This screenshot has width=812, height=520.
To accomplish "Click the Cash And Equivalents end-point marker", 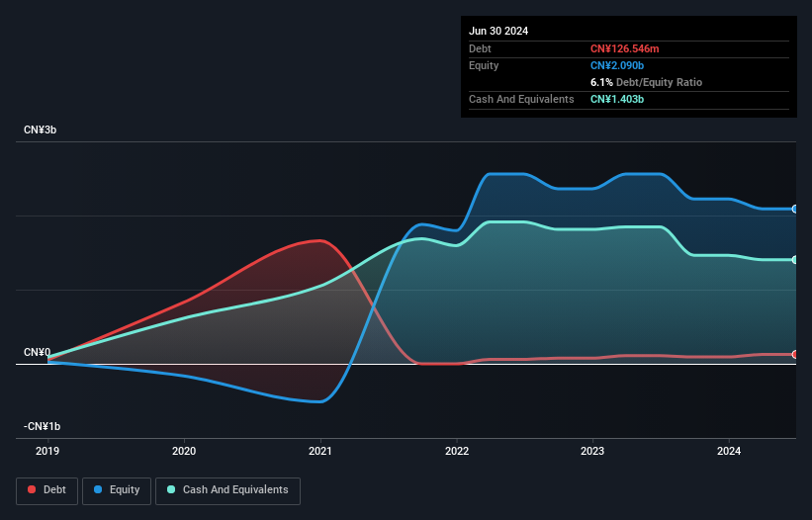I will (x=795, y=260).
